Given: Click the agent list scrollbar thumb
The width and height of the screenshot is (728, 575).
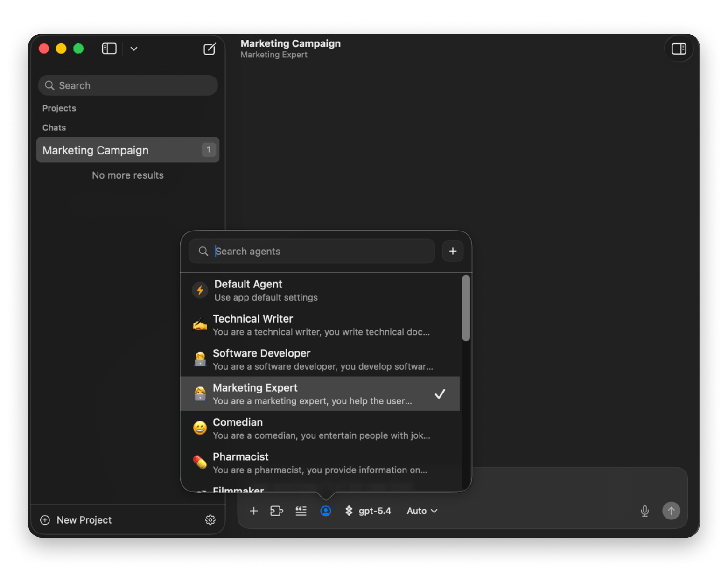Looking at the screenshot, I should 466,308.
